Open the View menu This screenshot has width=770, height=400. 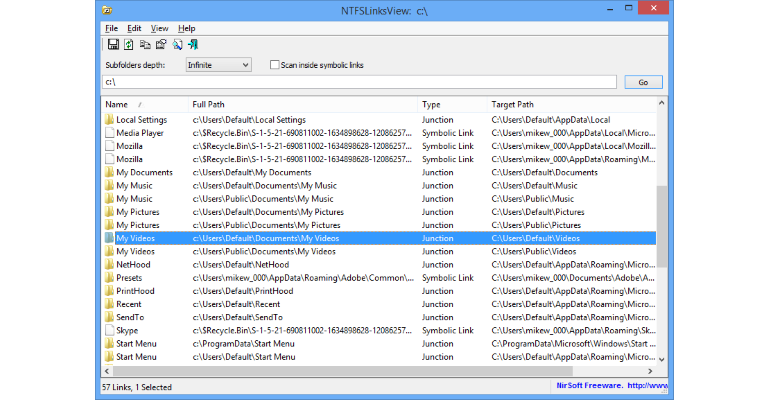click(159, 28)
